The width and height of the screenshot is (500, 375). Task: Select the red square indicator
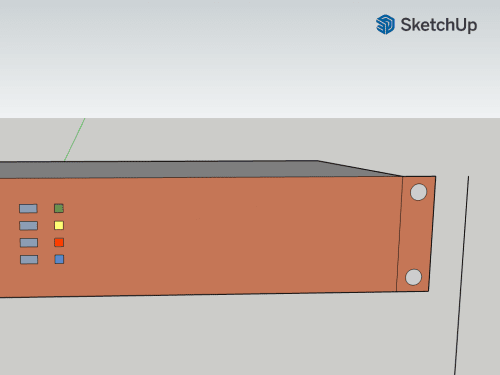tap(59, 242)
